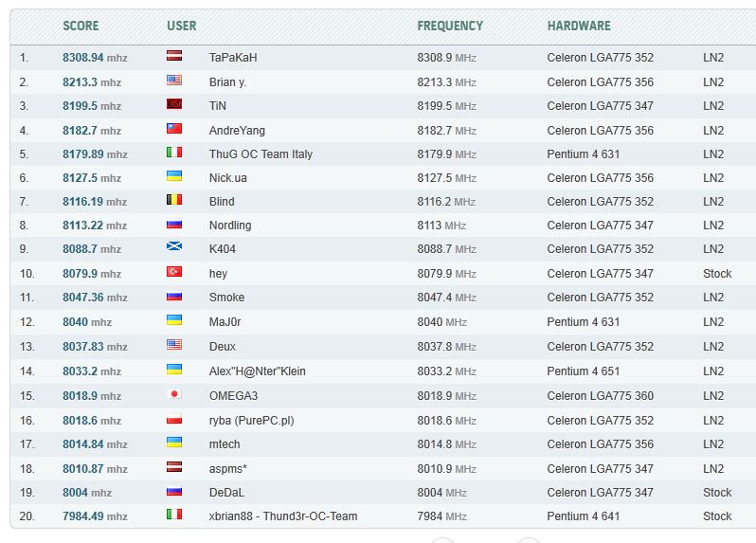The height and width of the screenshot is (543, 756).
Task: Click the FREQUENCY column header
Action: (450, 26)
